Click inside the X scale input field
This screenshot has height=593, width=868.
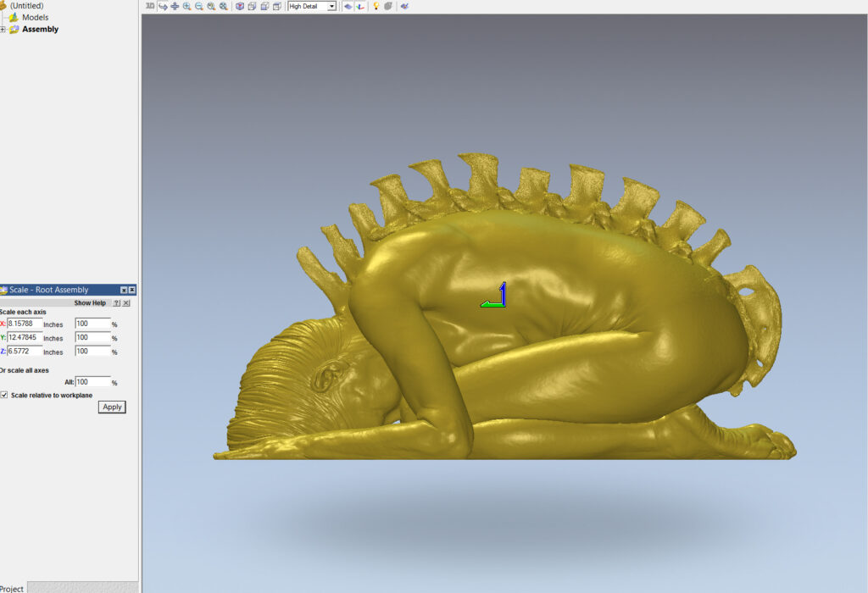pos(25,324)
